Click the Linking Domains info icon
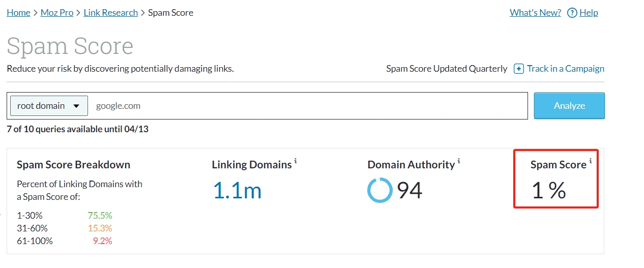The image size is (644, 268). pos(296,161)
